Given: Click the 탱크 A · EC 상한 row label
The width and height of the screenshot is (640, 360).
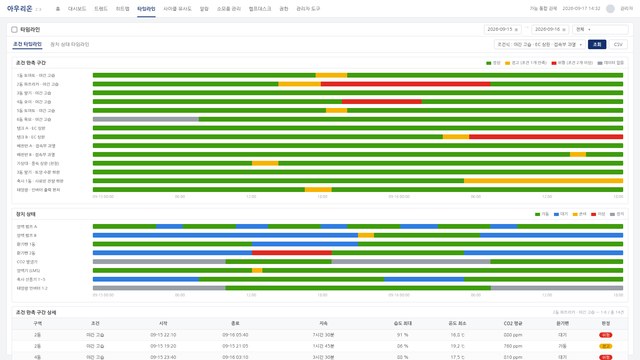Looking at the screenshot, I should (x=31, y=128).
